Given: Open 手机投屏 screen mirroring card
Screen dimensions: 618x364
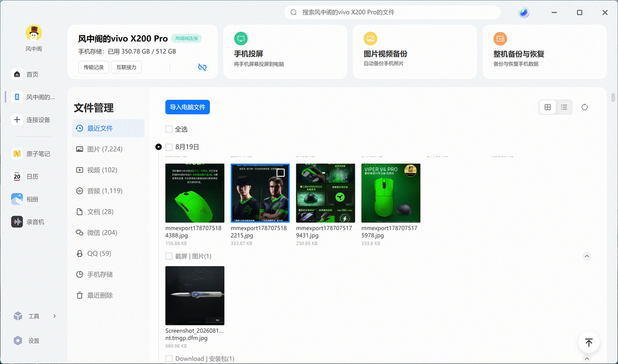Looking at the screenshot, I should tap(285, 52).
